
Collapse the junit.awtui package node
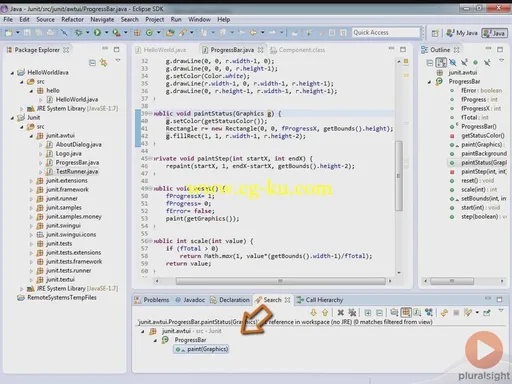pyautogui.click(x=31, y=136)
